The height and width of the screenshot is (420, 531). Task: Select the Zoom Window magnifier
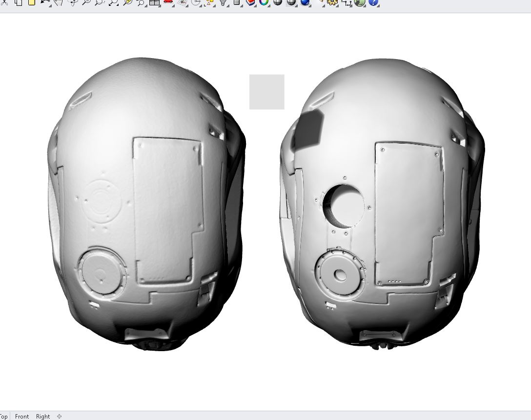(100, 2)
